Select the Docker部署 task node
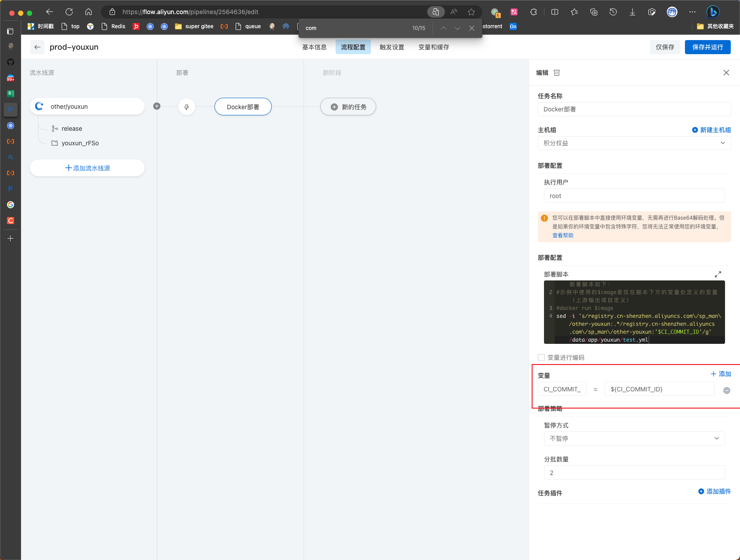Viewport: 740px width, 560px height. 243,107
